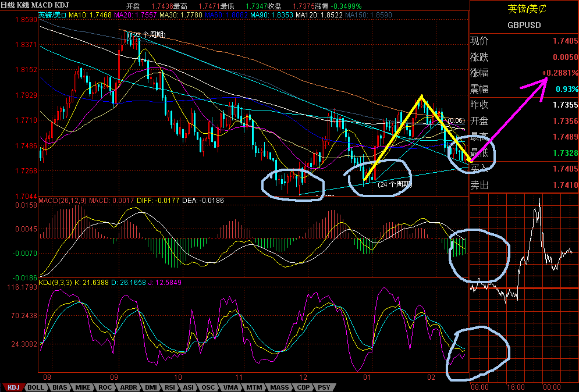The height and width of the screenshot is (392, 579).
Task: Select the MTM indicator tab
Action: click(254, 387)
